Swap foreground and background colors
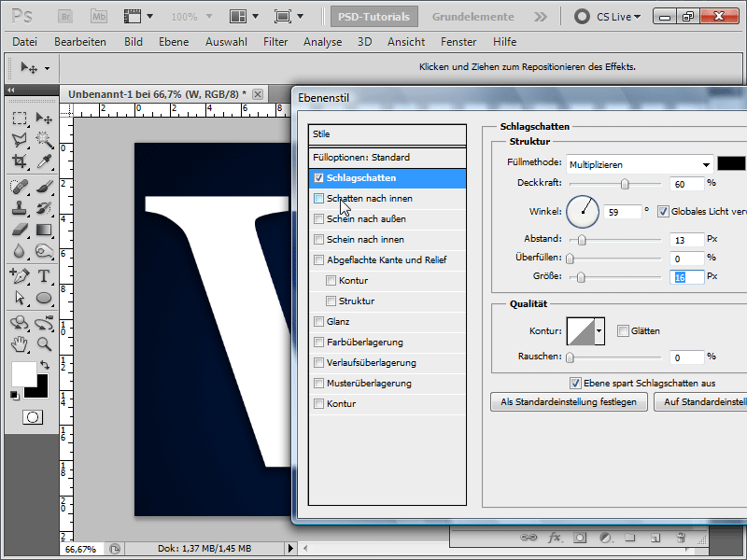 tap(45, 365)
